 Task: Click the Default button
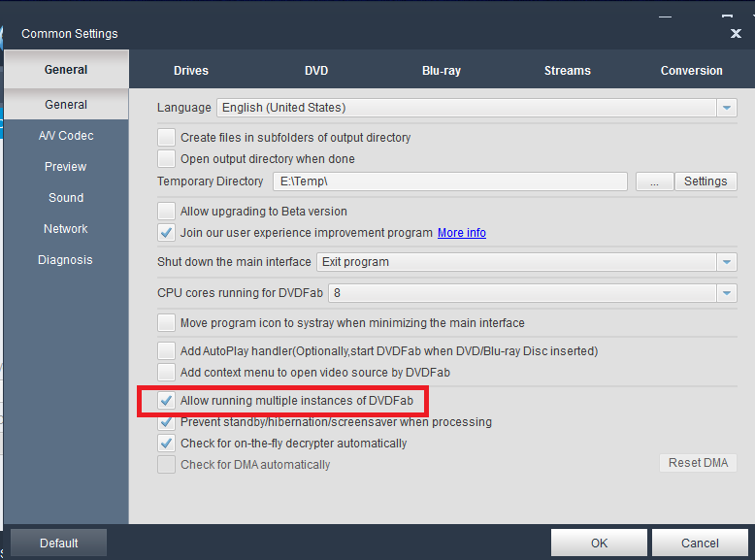[x=59, y=544]
